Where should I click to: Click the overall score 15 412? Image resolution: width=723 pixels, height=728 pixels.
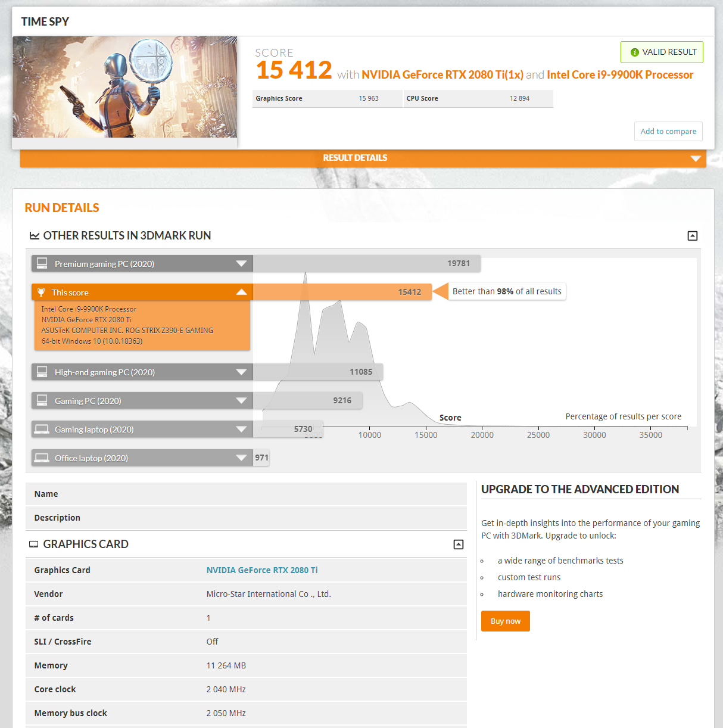pos(294,70)
